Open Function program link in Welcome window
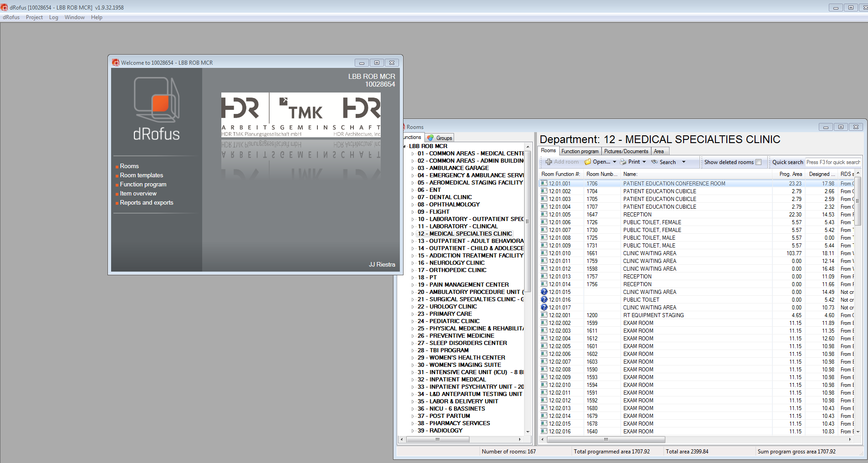Image resolution: width=868 pixels, height=463 pixels. pyautogui.click(x=143, y=185)
